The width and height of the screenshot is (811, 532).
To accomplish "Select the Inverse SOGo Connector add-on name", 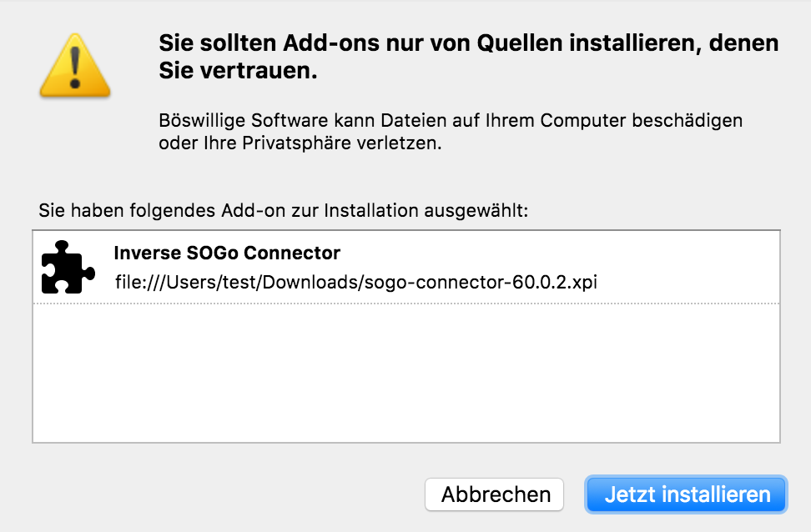I will pos(227,253).
